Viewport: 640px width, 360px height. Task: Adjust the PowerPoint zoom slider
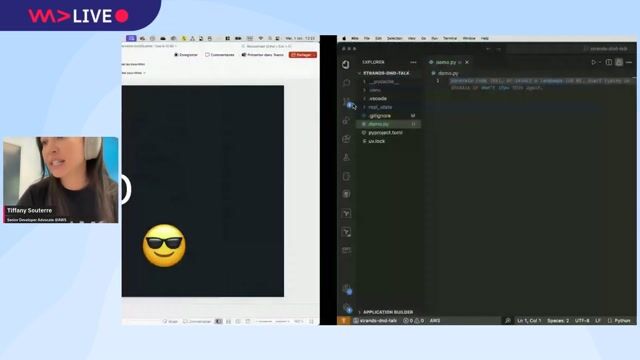coord(273,322)
